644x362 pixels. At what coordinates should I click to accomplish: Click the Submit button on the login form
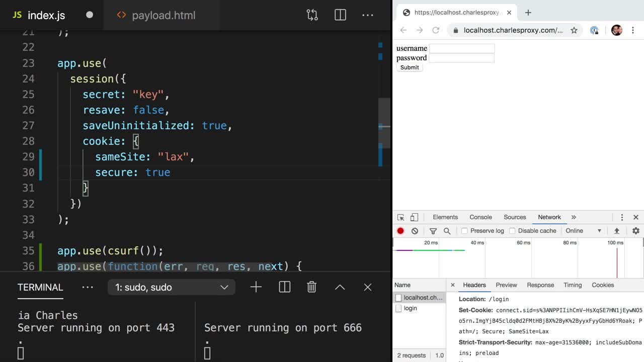click(x=409, y=67)
